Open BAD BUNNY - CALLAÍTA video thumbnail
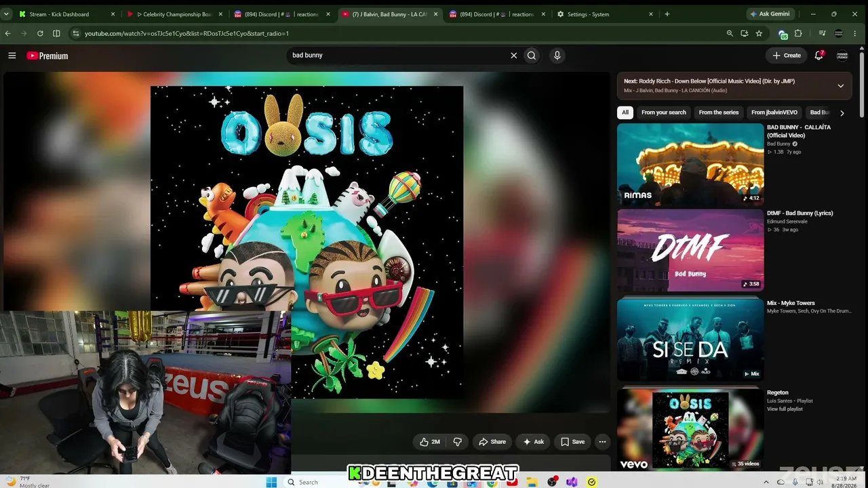This screenshot has height=488, width=868. coord(690,165)
